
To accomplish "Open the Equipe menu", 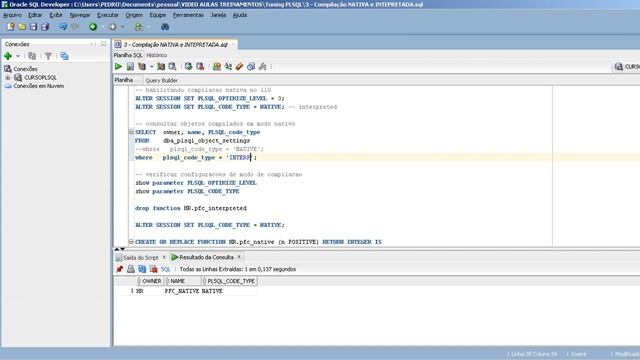I will 158,15.
